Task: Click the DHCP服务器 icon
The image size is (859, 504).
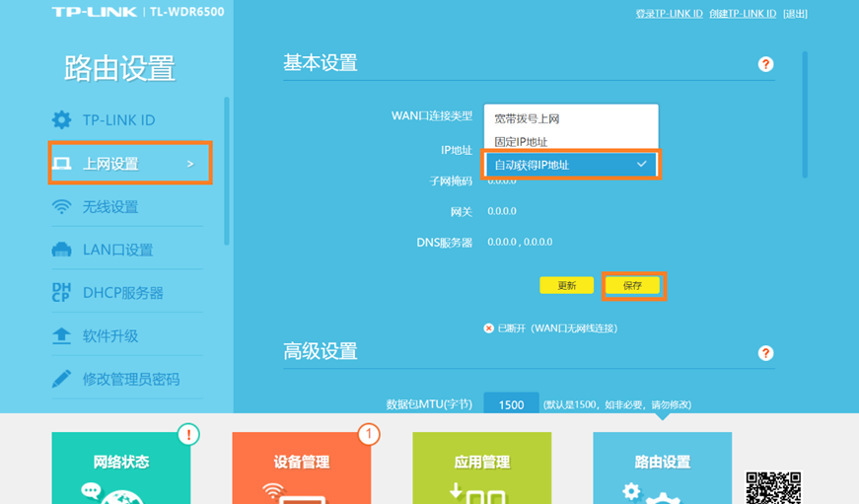Action: [x=61, y=293]
